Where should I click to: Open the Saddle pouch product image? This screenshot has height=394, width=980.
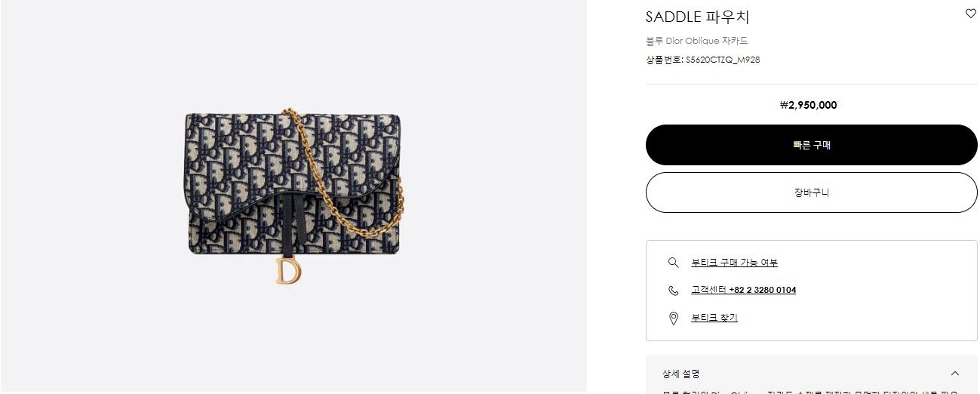point(294,196)
